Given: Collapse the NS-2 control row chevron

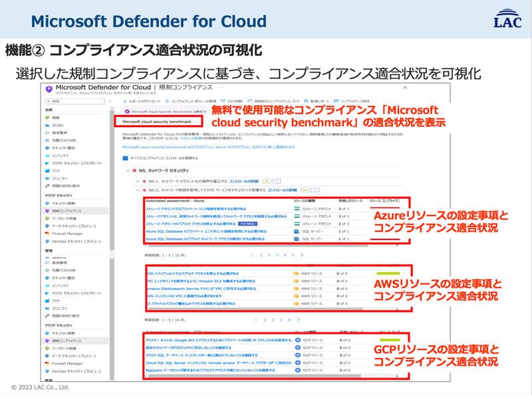Looking at the screenshot, I should (138, 190).
